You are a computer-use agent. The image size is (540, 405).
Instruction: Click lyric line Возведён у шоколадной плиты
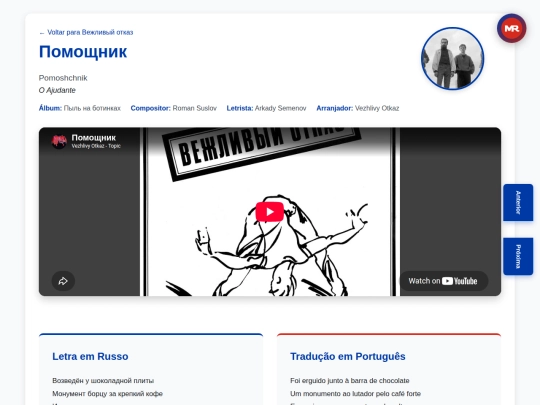[x=103, y=381]
